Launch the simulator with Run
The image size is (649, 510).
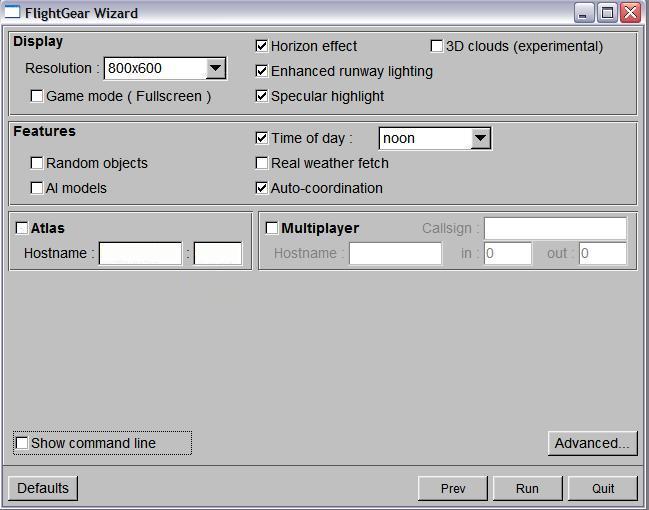(x=527, y=488)
